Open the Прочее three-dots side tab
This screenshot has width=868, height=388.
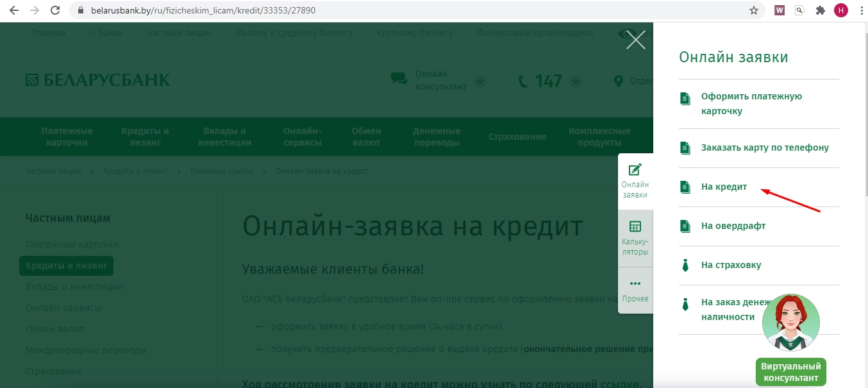coord(635,283)
